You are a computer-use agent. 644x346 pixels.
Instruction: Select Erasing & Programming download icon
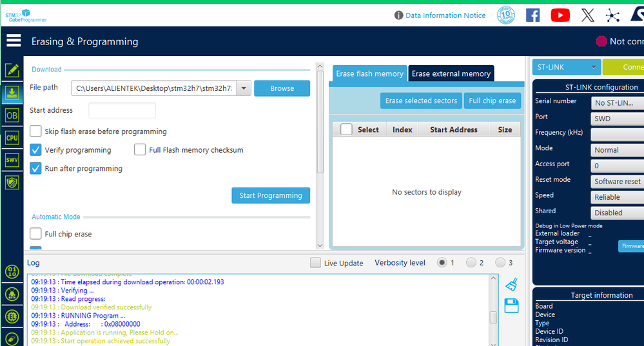coord(12,93)
